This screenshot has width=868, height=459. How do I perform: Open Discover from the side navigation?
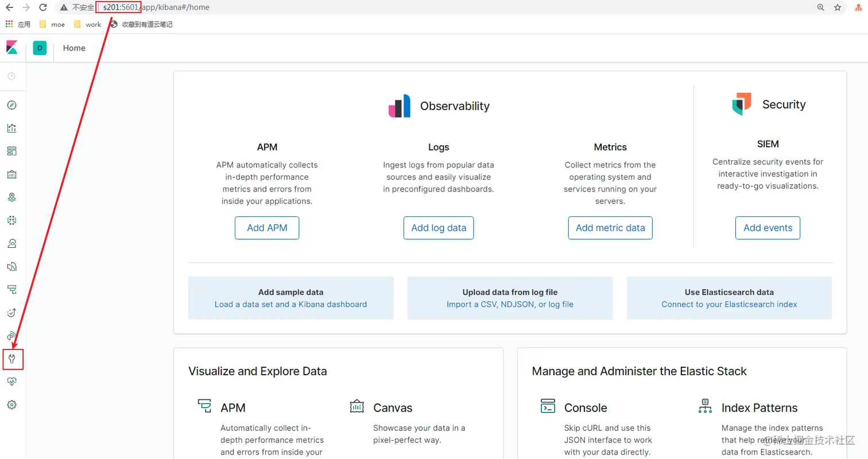tap(11, 105)
